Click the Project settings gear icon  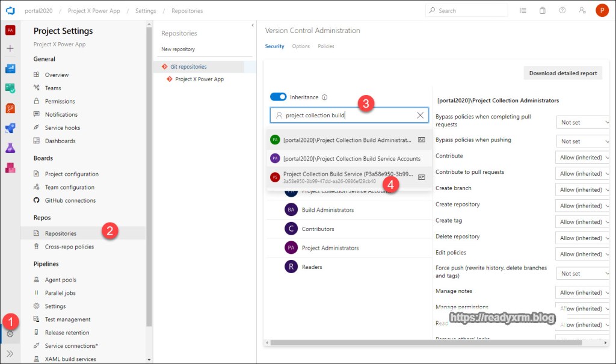coord(10,334)
